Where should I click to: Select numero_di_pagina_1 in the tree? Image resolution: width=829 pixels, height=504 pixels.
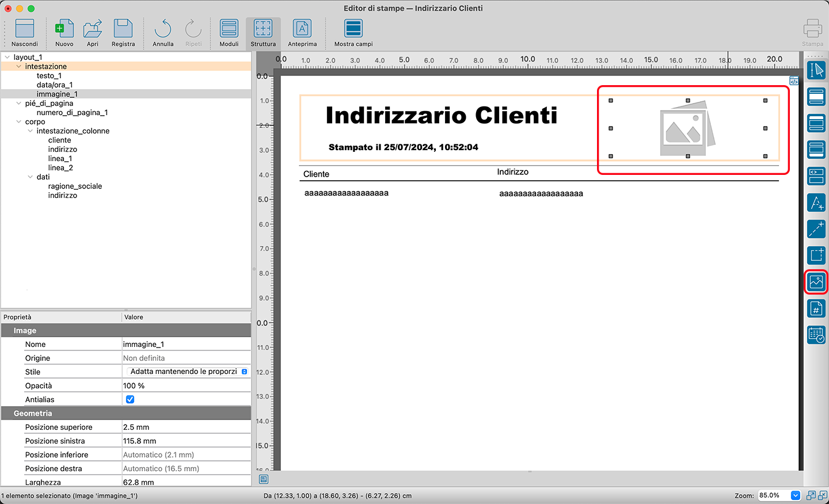[x=72, y=113]
